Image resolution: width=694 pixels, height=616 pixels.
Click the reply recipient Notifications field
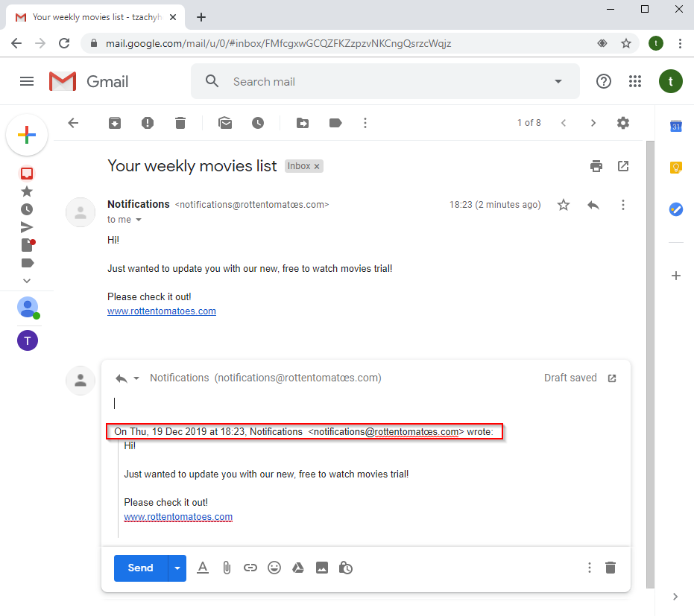pos(265,378)
